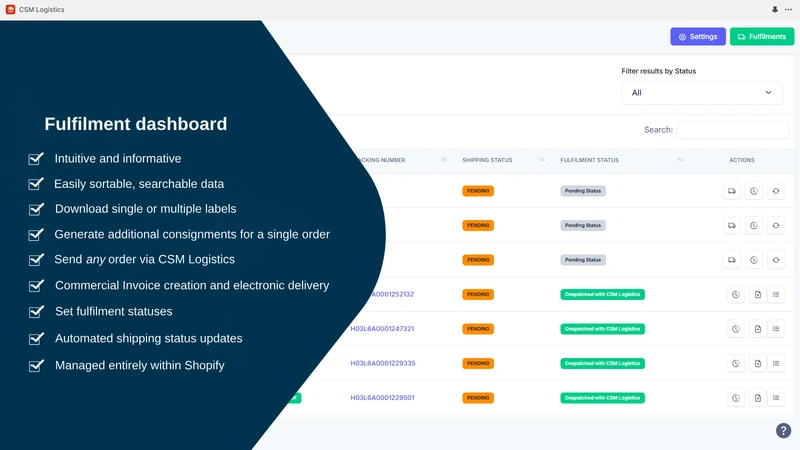
Task: Open the help question mark bubble
Action: (783, 431)
